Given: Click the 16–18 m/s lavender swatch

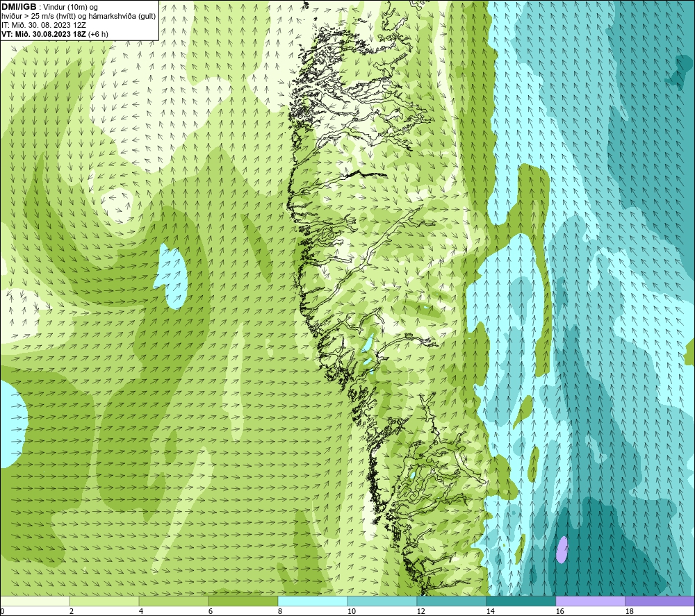Looking at the screenshot, I should (x=590, y=601).
